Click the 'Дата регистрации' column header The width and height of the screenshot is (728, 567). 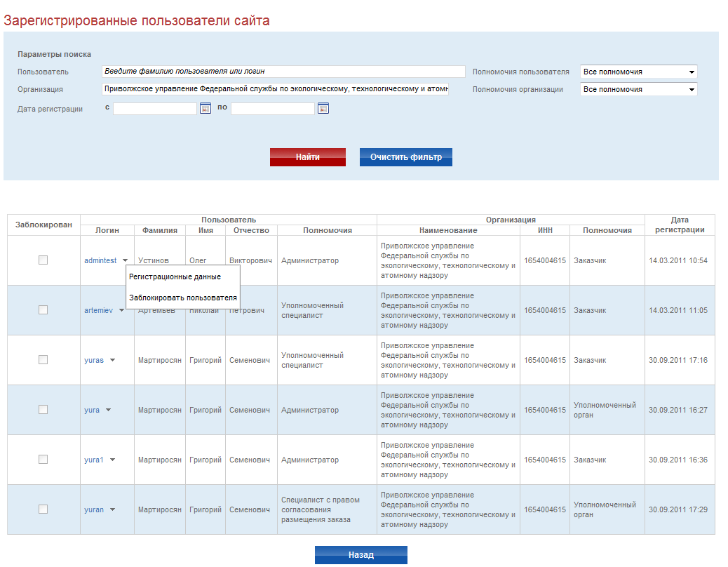pos(680,225)
